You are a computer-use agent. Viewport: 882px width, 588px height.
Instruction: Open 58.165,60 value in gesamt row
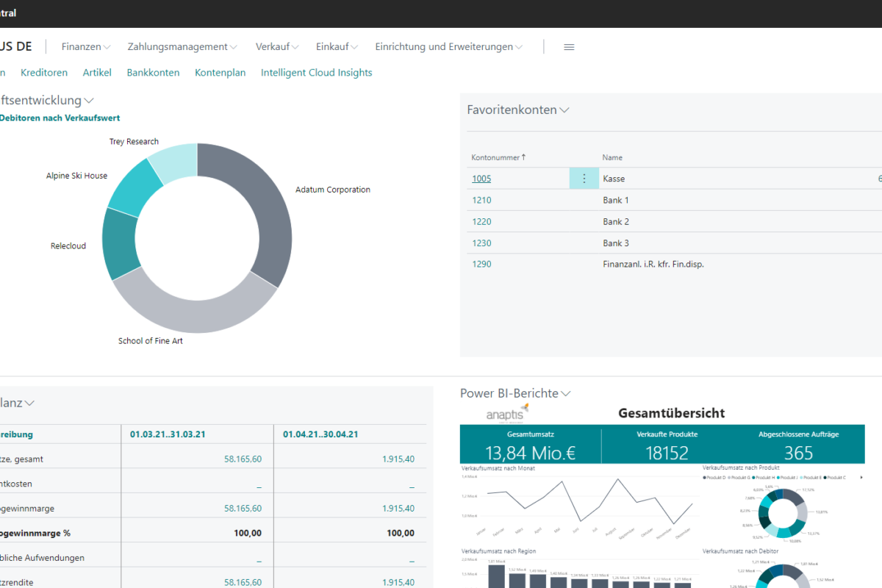point(243,459)
